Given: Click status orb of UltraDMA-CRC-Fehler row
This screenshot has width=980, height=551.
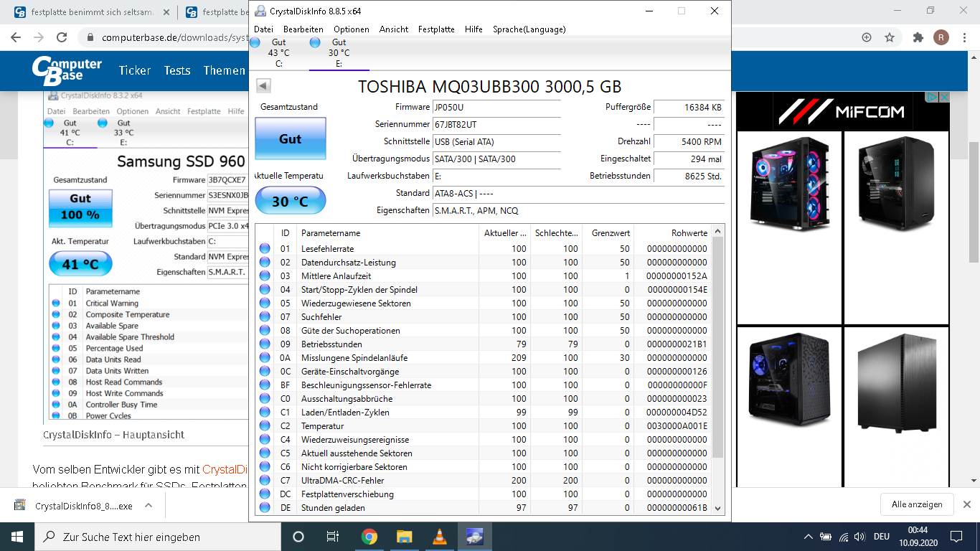Looking at the screenshot, I should (x=265, y=481).
